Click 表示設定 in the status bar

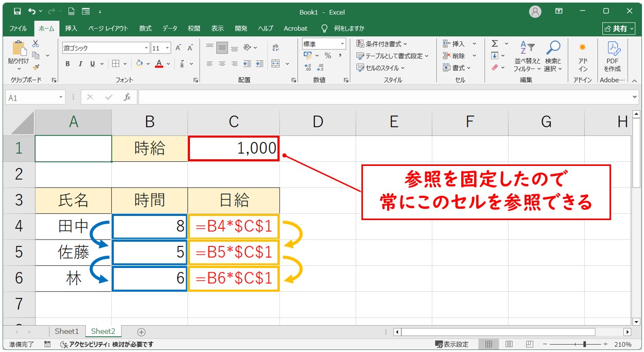coord(451,344)
